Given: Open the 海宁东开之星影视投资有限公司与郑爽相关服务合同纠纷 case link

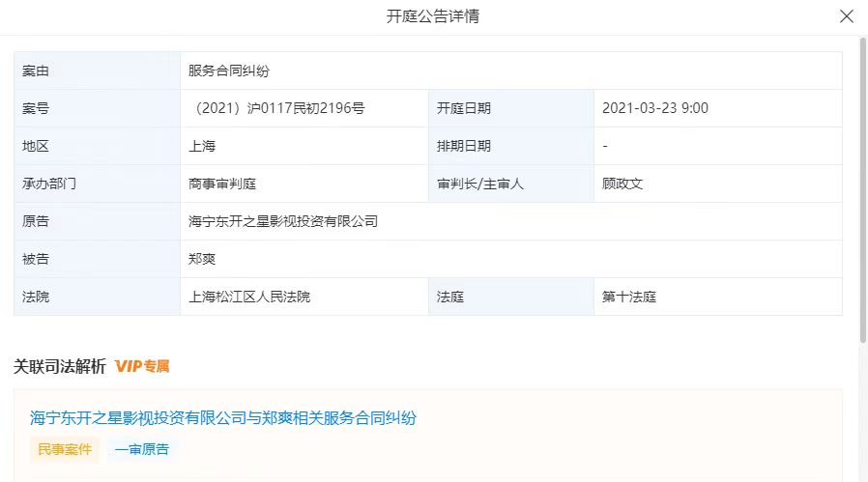Looking at the screenshot, I should [x=223, y=418].
